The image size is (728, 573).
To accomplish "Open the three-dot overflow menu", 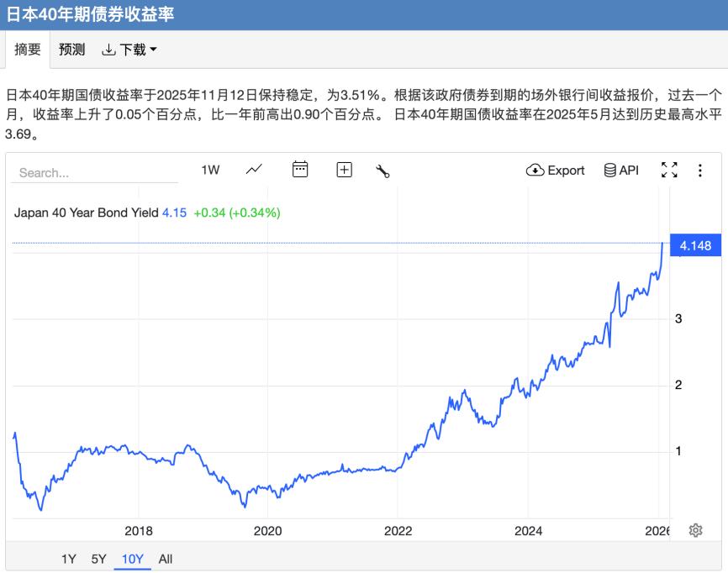I will coord(700,170).
